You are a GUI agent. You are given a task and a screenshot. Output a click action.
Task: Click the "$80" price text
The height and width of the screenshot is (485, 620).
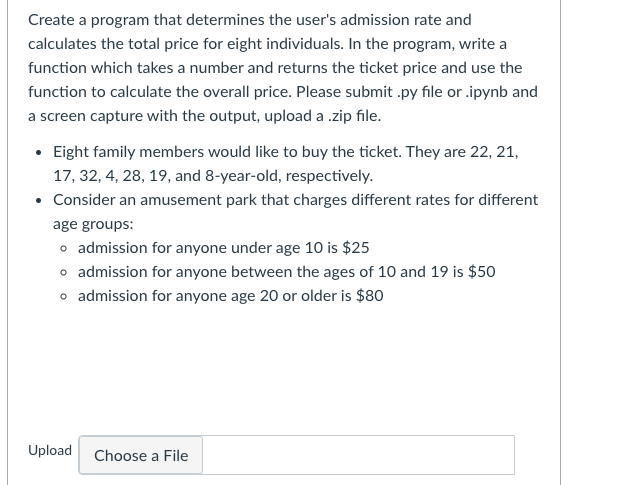[x=370, y=296]
